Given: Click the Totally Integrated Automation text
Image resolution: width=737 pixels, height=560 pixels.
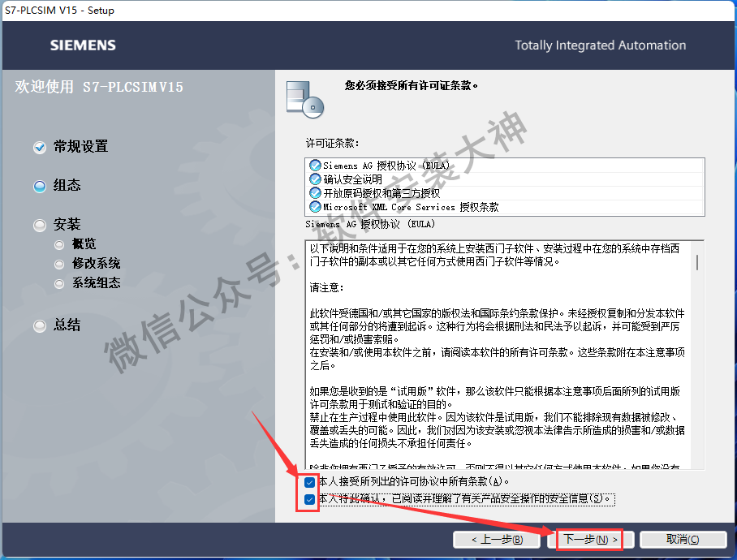Looking at the screenshot, I should tap(600, 45).
